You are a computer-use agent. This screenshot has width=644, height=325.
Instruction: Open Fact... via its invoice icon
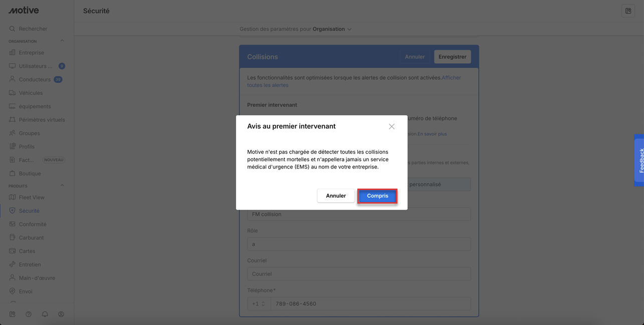(x=13, y=160)
